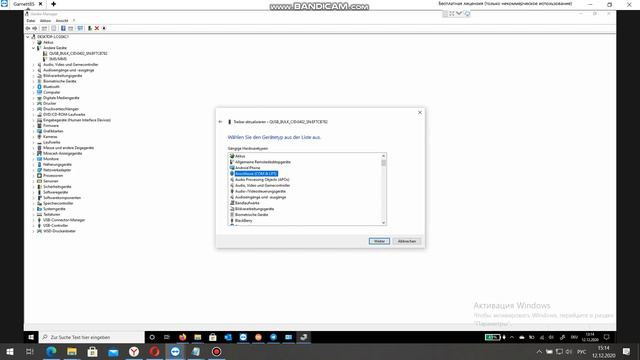Click the Kameras icon in the device tree
640x360 pixels.
[x=40, y=137]
